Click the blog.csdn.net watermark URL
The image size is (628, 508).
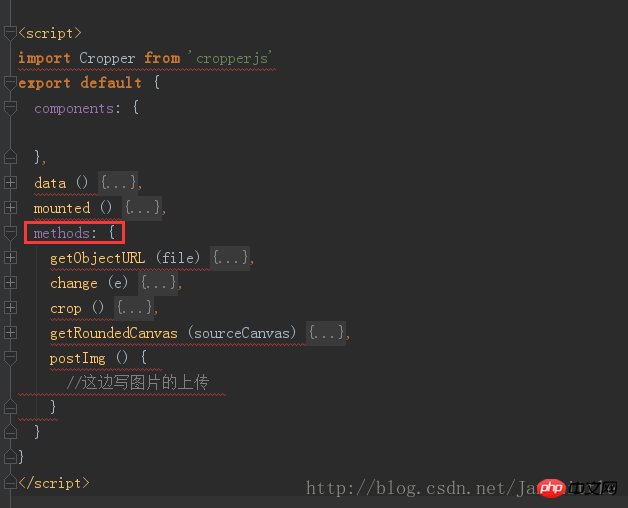pos(423,488)
